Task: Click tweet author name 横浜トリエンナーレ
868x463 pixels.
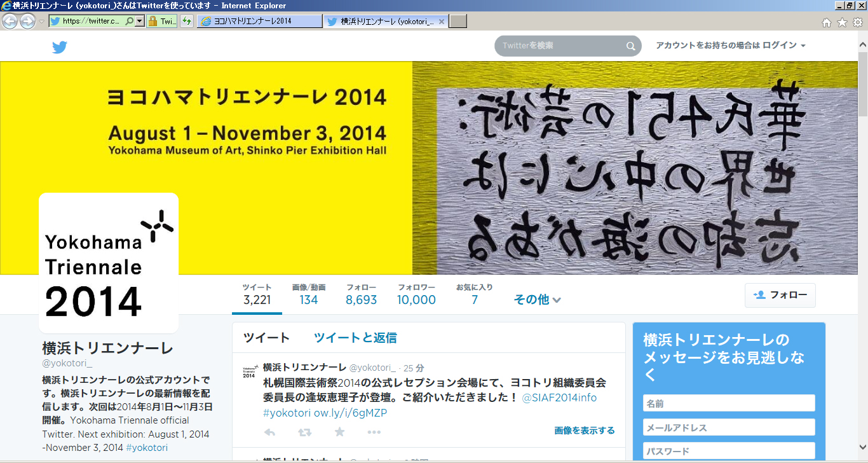Action: tap(304, 368)
